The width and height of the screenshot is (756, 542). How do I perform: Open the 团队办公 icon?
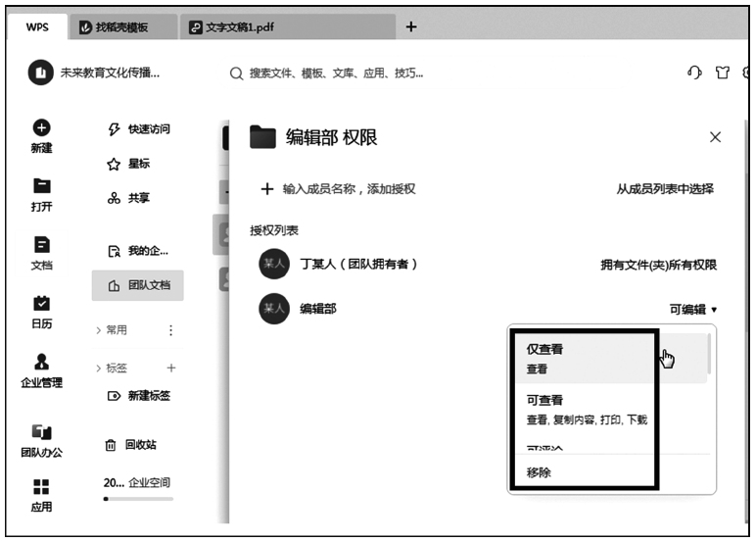tap(41, 432)
